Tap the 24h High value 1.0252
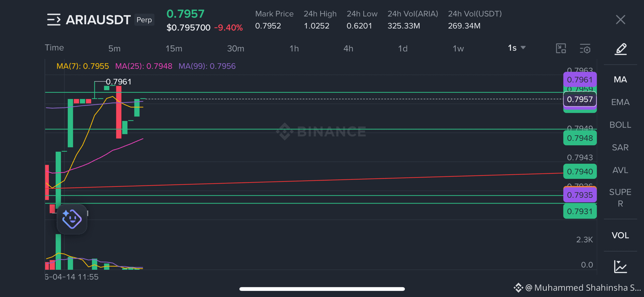The image size is (644, 297). click(316, 26)
